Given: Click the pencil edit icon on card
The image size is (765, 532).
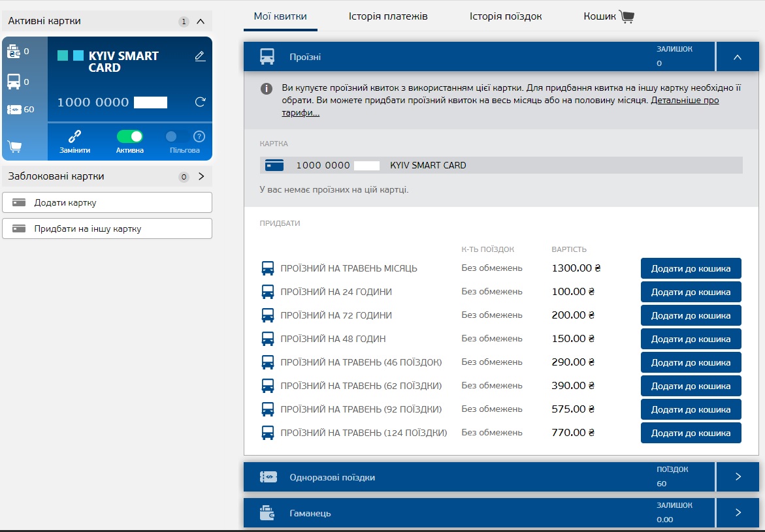Looking at the screenshot, I should point(200,57).
